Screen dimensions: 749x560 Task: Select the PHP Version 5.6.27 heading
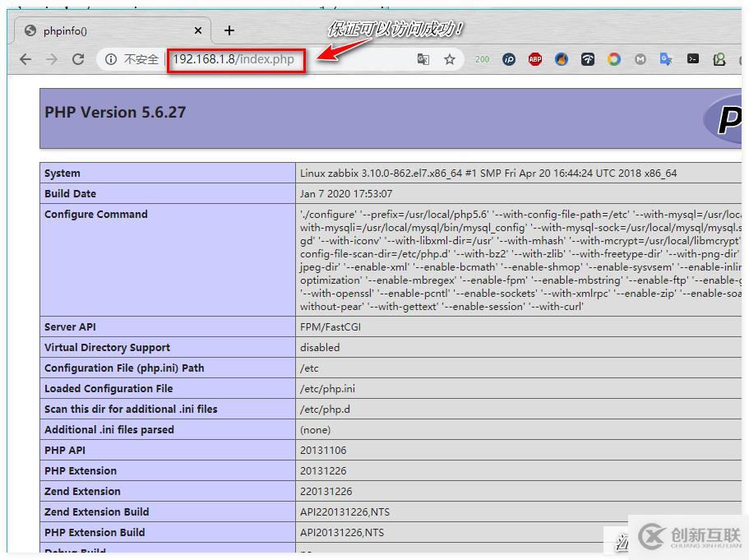click(x=115, y=113)
